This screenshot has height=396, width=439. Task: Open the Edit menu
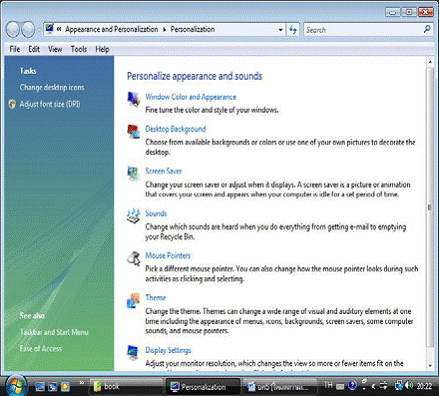point(34,49)
